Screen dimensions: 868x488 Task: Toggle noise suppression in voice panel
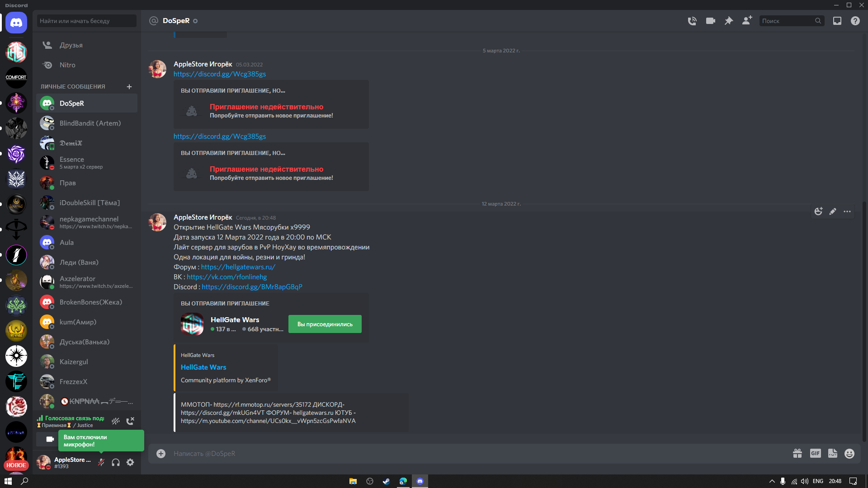pyautogui.click(x=116, y=421)
